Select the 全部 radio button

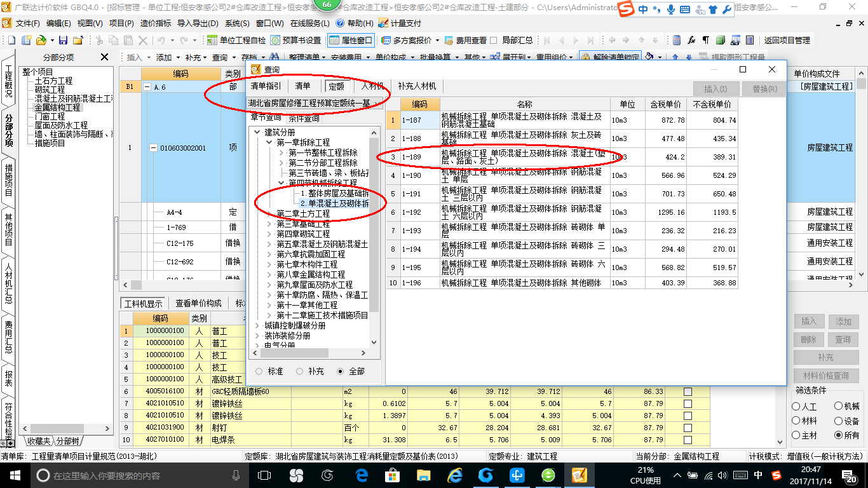point(341,371)
